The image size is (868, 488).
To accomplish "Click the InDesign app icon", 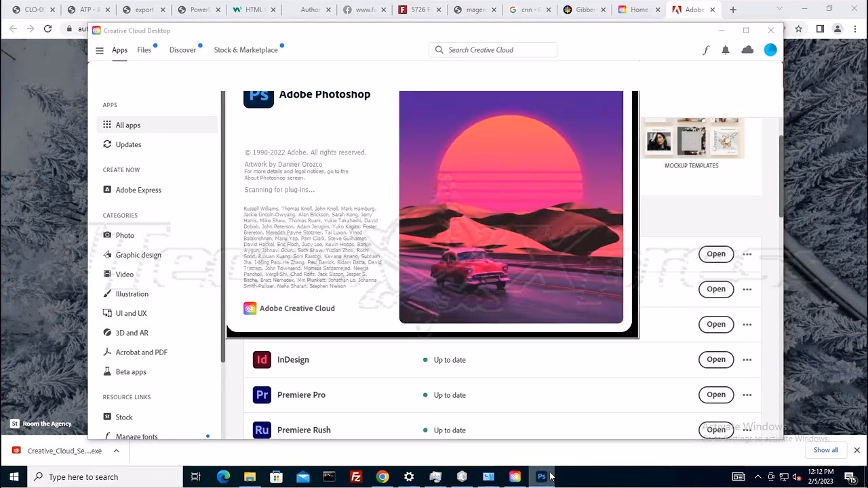I will click(x=262, y=360).
